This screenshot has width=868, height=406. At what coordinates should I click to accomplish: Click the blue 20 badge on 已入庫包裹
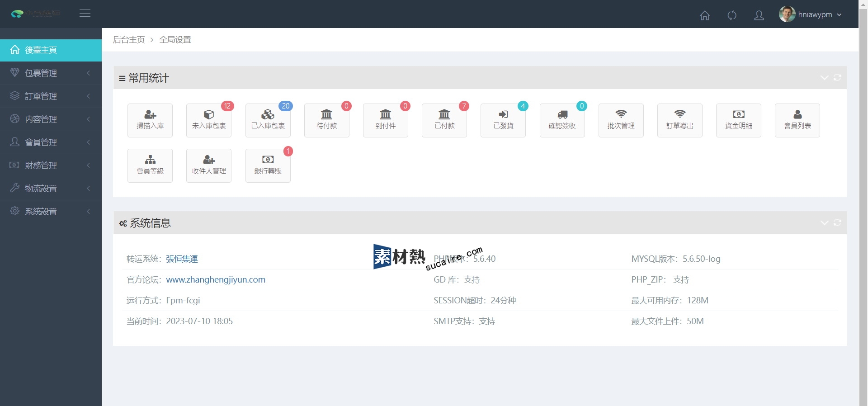(x=286, y=106)
